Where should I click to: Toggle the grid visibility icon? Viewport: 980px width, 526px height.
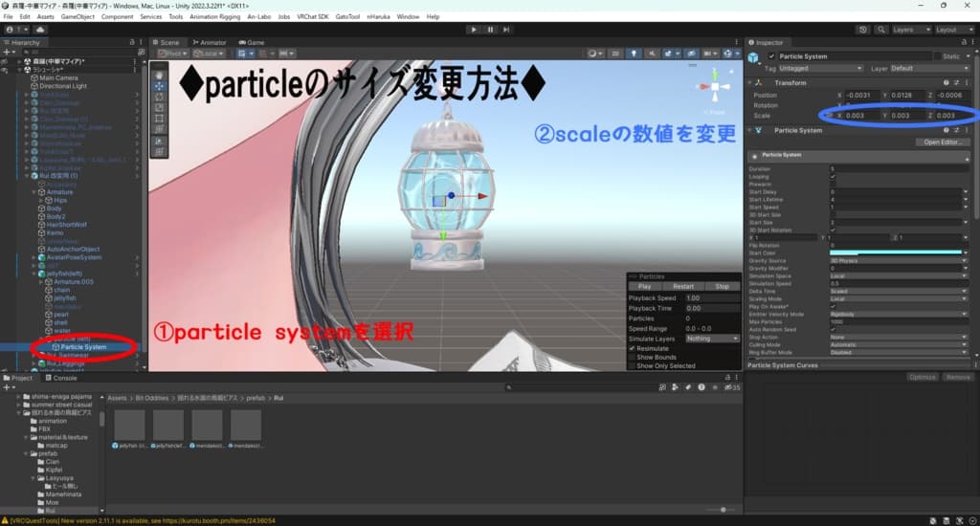243,54
